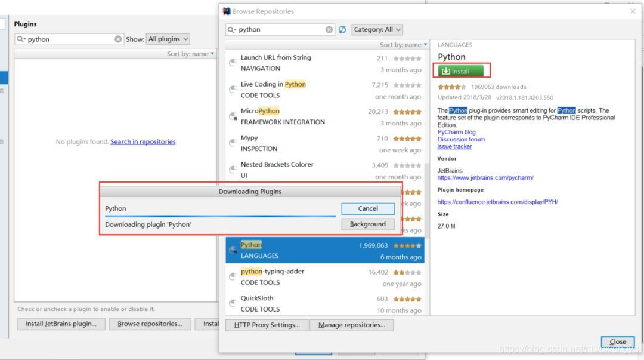Click plugin icon beside MicroPython
The height and width of the screenshot is (360, 644).
tap(233, 116)
